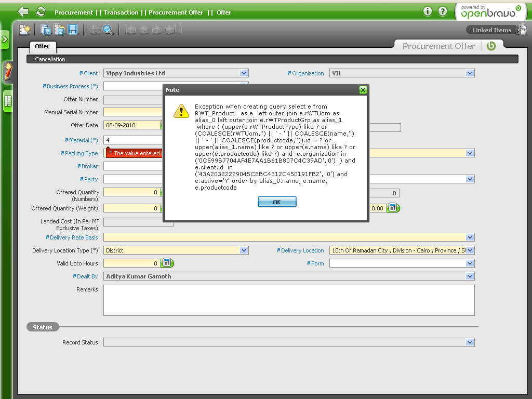This screenshot has height=399, width=532.
Task: Click the green back arrow icon
Action: 23,12
